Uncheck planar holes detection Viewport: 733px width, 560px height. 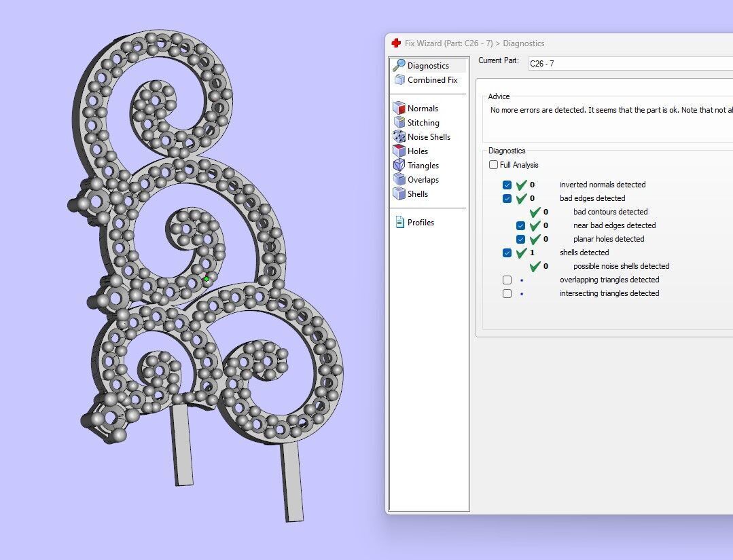(x=520, y=239)
